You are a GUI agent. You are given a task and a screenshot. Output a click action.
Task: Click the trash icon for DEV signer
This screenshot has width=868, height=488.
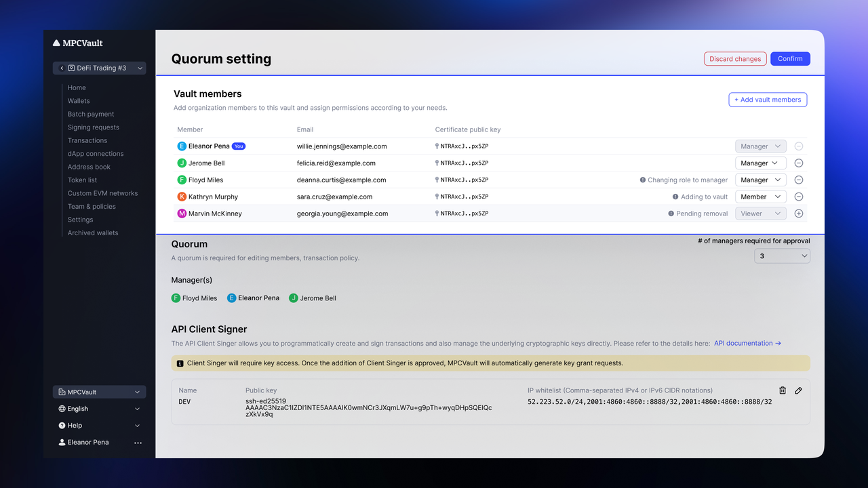click(783, 390)
